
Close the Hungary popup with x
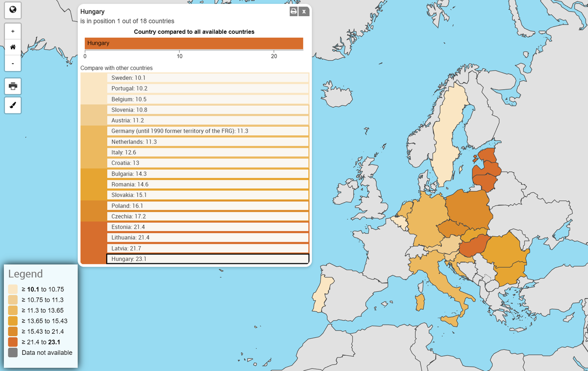(304, 11)
